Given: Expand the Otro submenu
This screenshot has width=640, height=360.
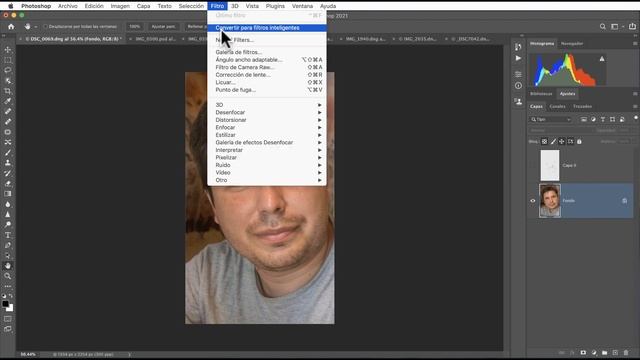Looking at the screenshot, I should pyautogui.click(x=267, y=180).
